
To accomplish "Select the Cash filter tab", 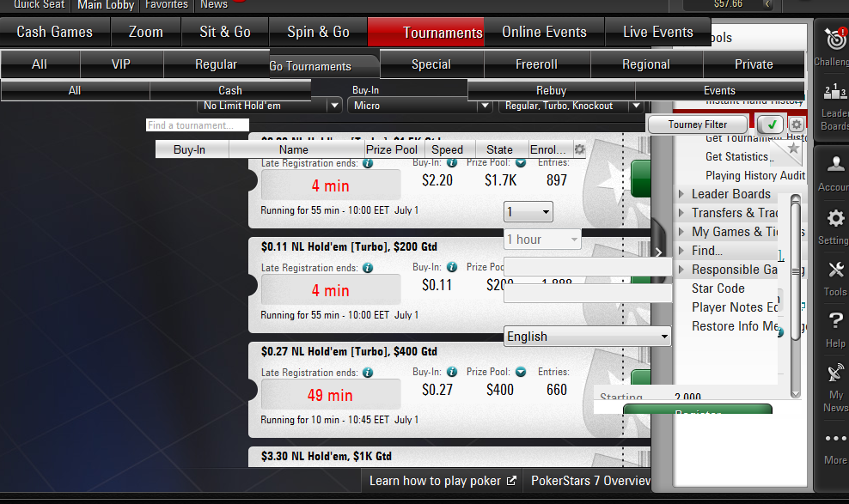I will [230, 90].
